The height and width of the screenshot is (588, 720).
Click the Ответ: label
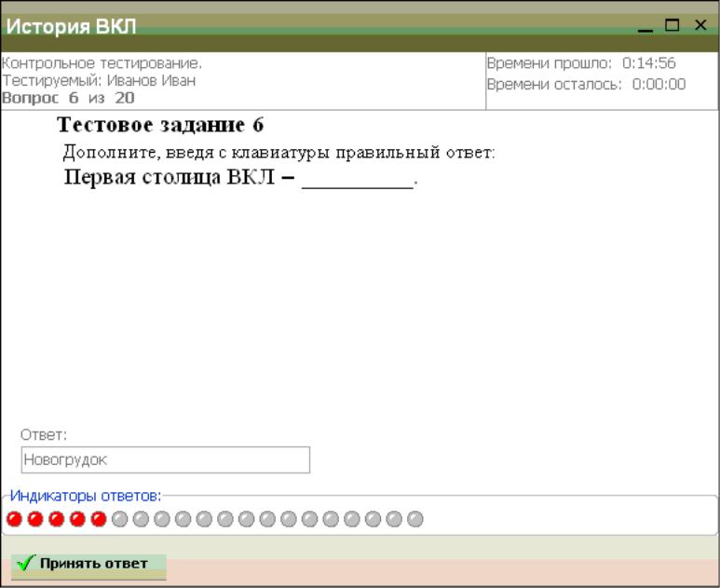44,434
